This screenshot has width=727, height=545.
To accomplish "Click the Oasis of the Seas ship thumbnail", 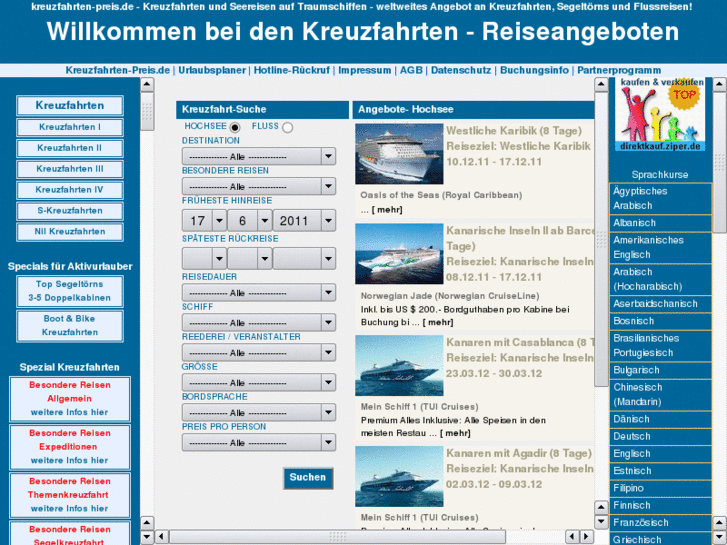I will (399, 154).
